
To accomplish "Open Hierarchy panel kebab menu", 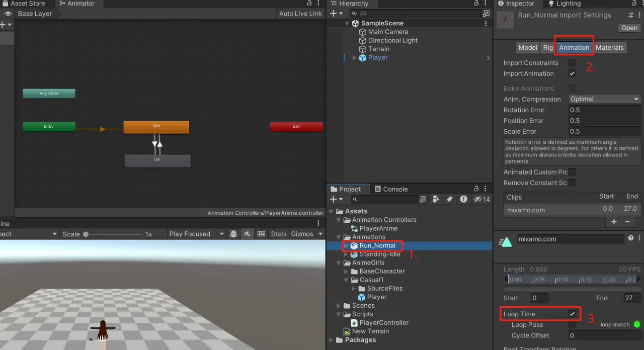I will point(486,3).
